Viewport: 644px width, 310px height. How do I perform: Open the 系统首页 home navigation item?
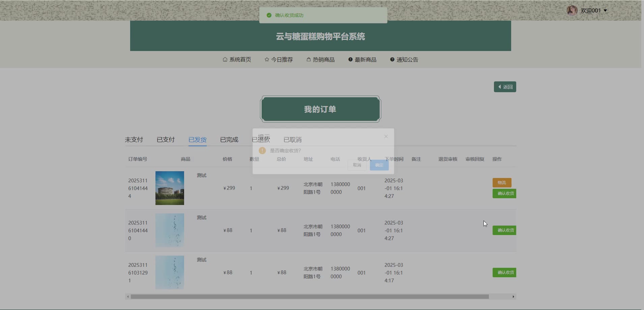tap(237, 59)
